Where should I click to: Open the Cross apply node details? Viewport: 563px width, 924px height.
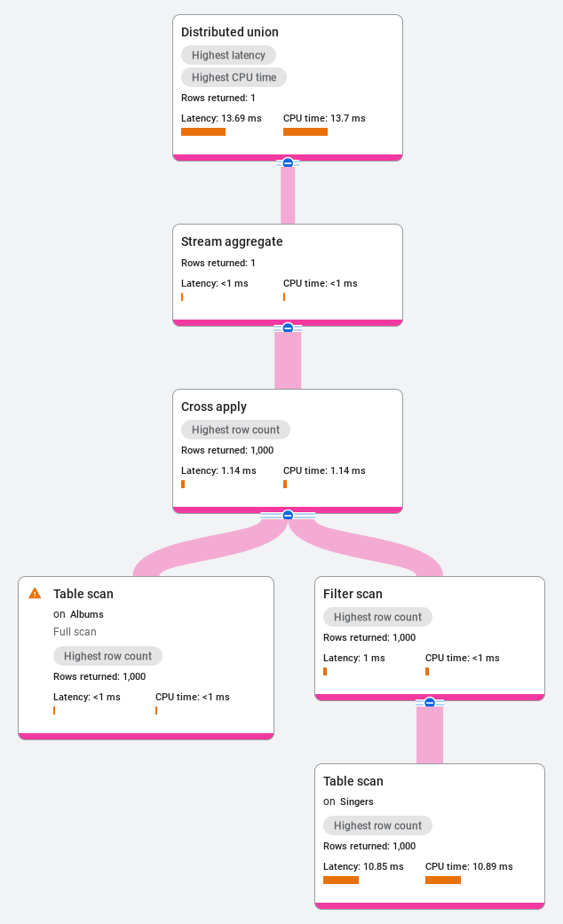tap(288, 452)
